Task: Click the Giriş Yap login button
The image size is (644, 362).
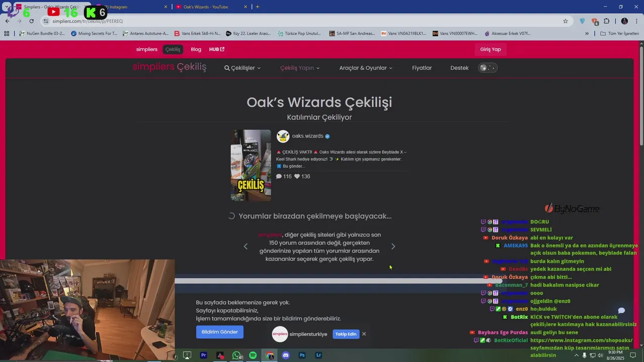Action: coord(491,49)
